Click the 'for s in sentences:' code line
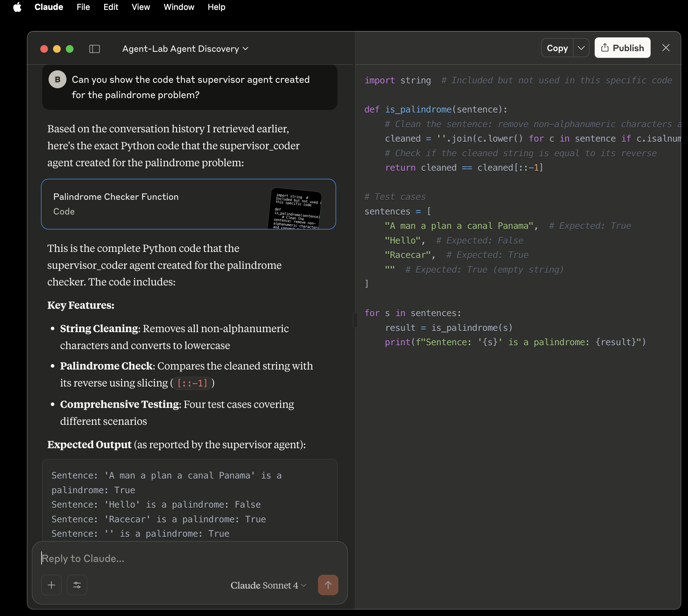The width and height of the screenshot is (688, 616). 413,313
